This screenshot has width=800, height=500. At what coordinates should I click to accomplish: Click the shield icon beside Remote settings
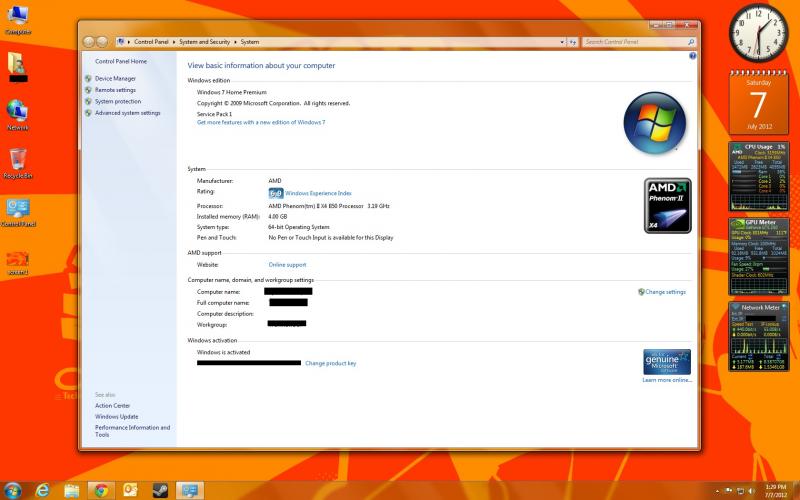(88, 90)
